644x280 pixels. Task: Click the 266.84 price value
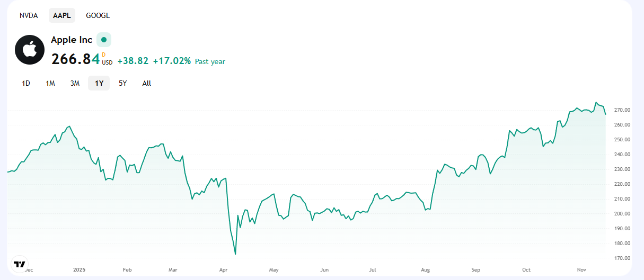75,59
